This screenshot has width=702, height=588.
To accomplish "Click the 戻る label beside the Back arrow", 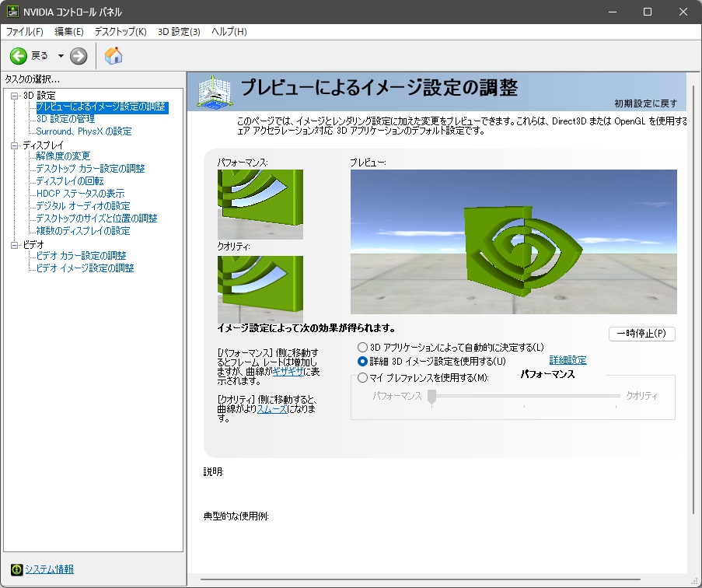I will point(40,56).
